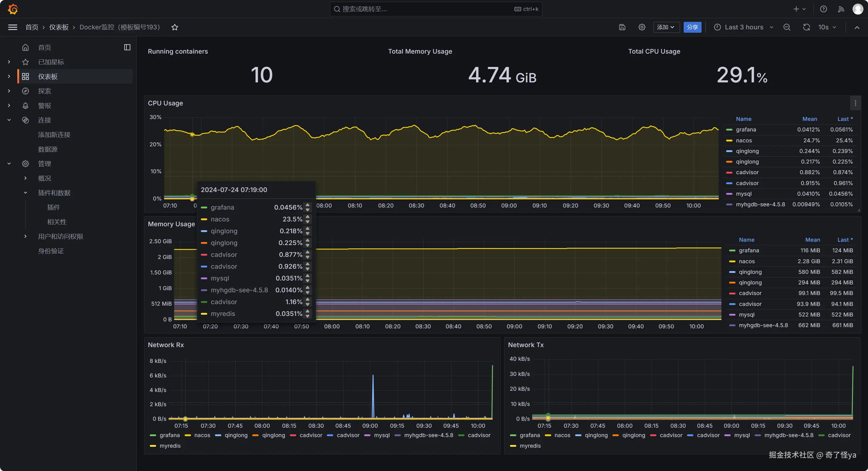The width and height of the screenshot is (868, 471).
Task: Toggle nacos series in CPU Usage legend
Action: [x=744, y=140]
